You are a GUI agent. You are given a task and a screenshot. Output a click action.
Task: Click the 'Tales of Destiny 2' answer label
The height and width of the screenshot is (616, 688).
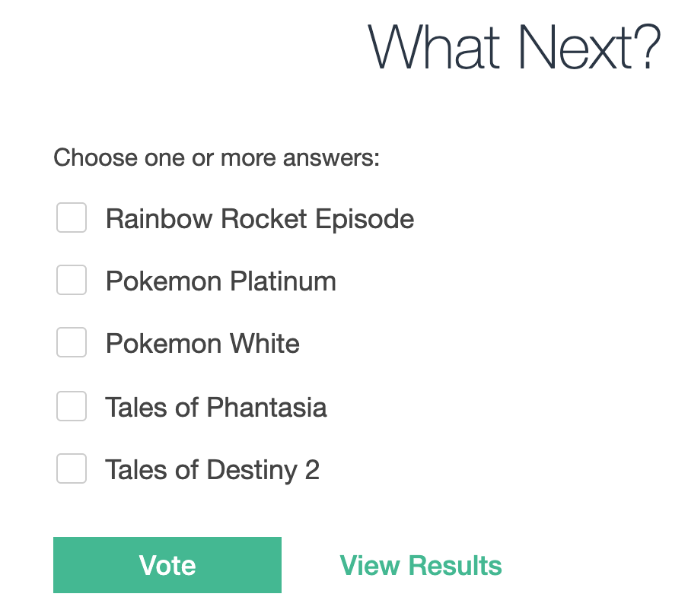pyautogui.click(x=212, y=470)
